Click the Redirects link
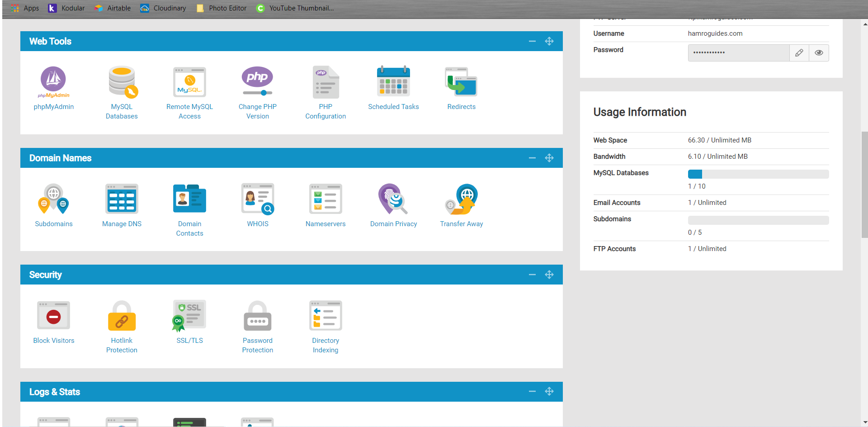868x427 pixels. point(461,107)
